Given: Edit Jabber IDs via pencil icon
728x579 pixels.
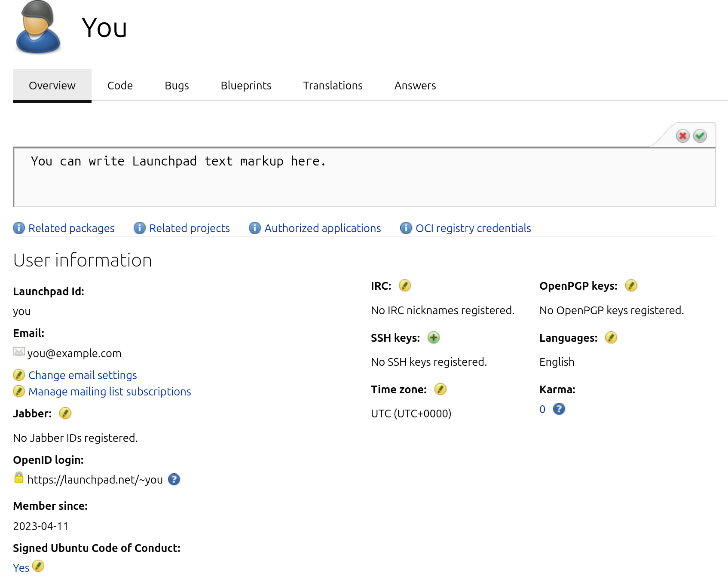Looking at the screenshot, I should [65, 414].
